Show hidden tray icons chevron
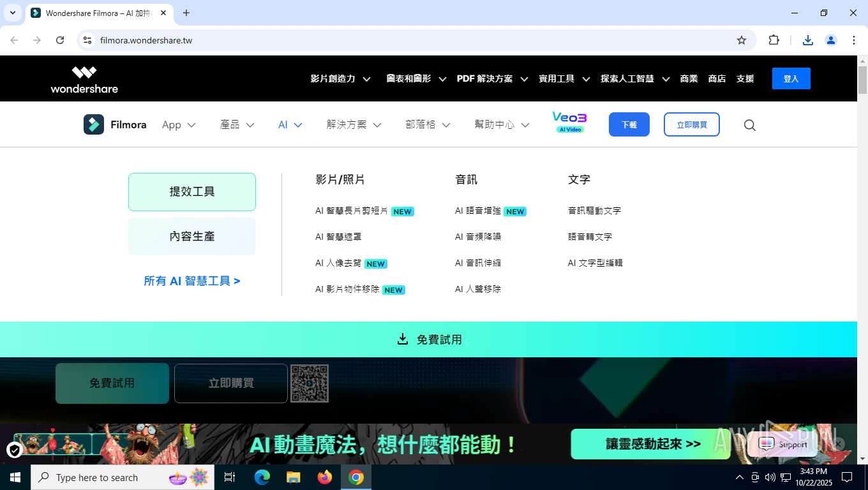This screenshot has width=868, height=490. pyautogui.click(x=740, y=477)
